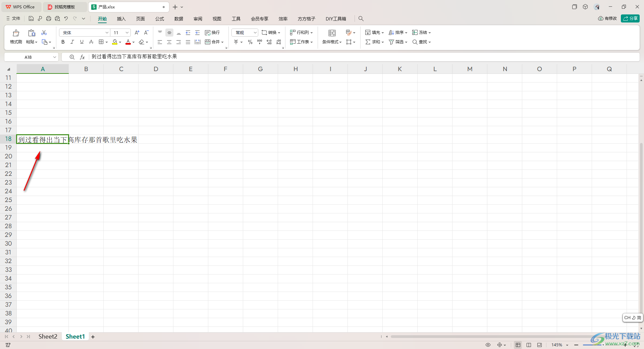Click the eye protection mode icon
This screenshot has height=349, width=644.
click(488, 345)
